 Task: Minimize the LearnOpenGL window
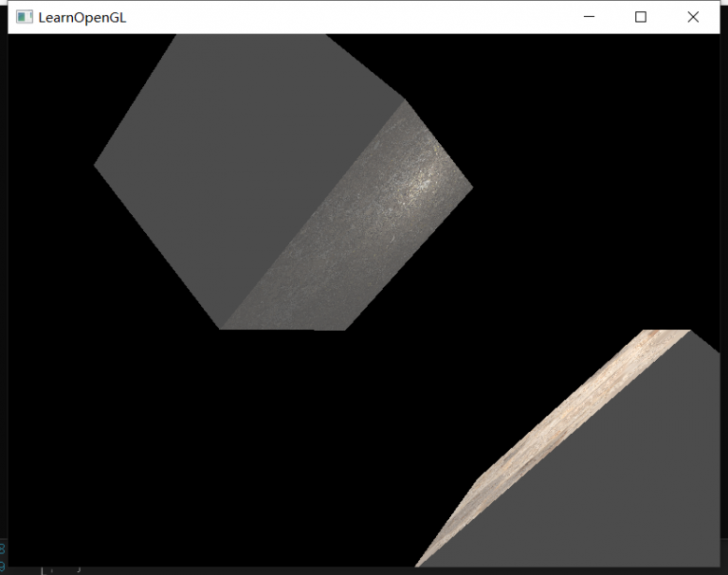tap(589, 17)
